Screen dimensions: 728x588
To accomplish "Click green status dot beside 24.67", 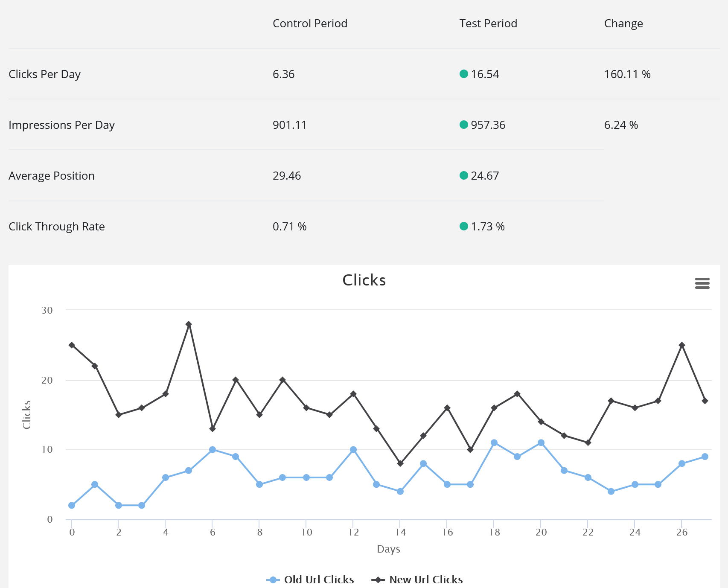I will click(x=464, y=175).
